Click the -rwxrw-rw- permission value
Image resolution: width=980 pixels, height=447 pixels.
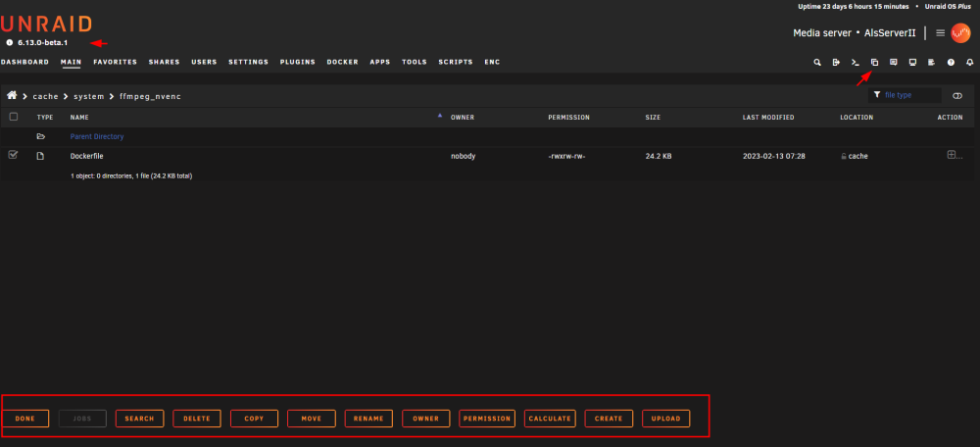566,156
